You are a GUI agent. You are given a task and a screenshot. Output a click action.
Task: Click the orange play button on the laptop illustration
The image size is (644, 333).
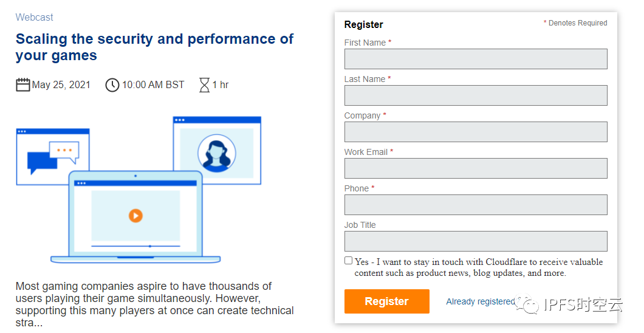click(x=135, y=216)
